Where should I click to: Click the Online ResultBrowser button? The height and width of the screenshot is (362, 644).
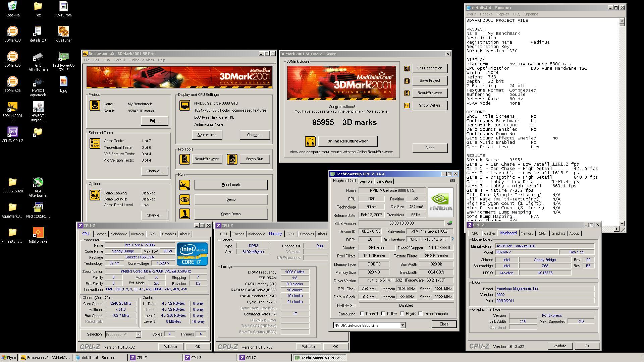[347, 141]
